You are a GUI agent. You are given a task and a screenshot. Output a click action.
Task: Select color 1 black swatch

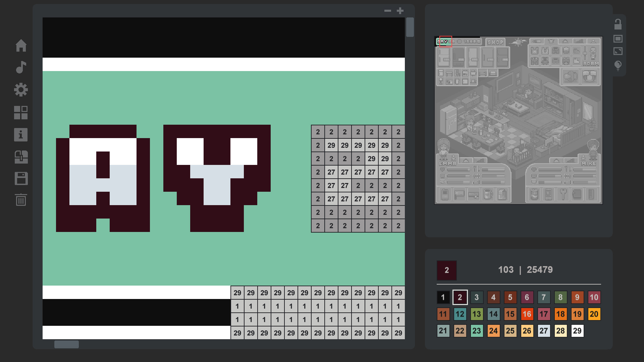coord(443,297)
